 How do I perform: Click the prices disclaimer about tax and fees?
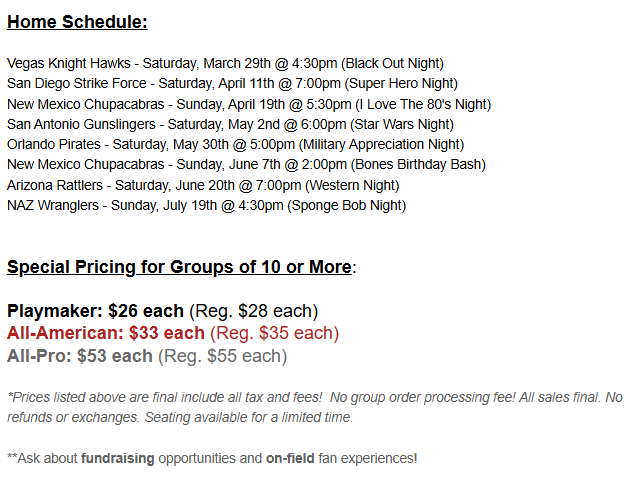(165, 397)
